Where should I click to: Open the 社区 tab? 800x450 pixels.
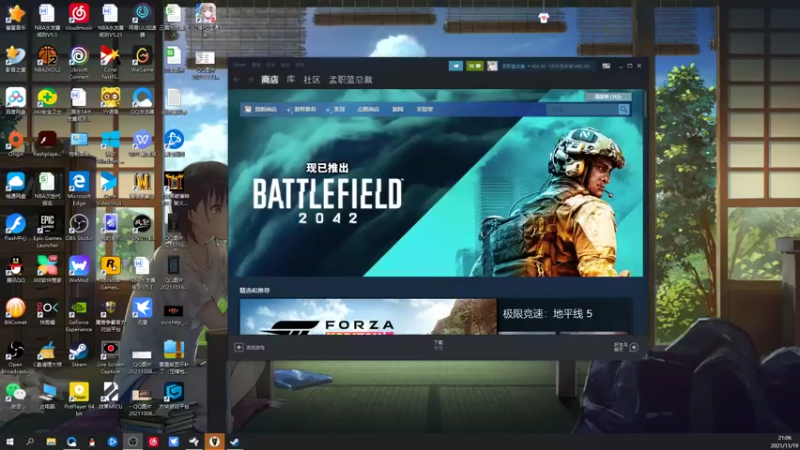pos(312,80)
